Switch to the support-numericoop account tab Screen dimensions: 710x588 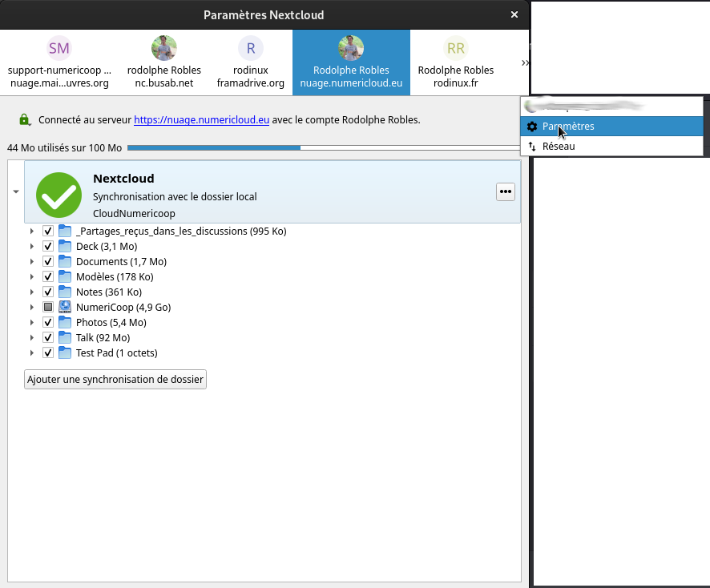click(59, 62)
